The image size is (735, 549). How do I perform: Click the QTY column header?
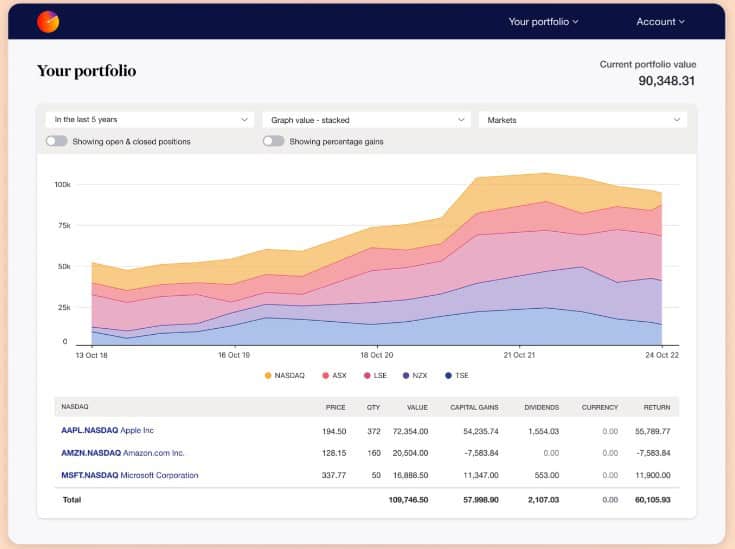point(374,407)
